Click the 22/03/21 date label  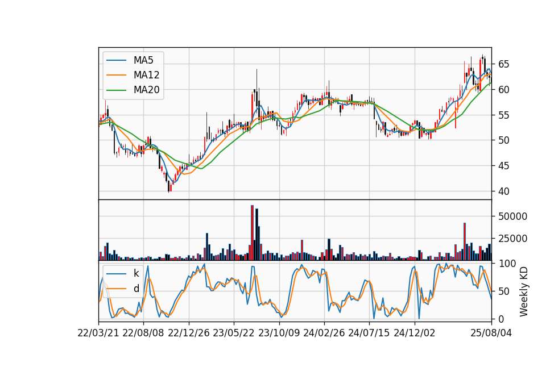98,333
